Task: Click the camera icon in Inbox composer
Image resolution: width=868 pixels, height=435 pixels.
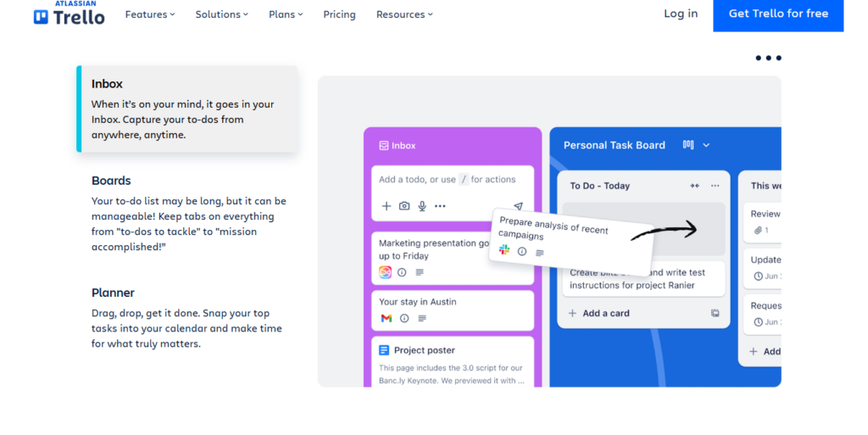Action: pos(404,206)
